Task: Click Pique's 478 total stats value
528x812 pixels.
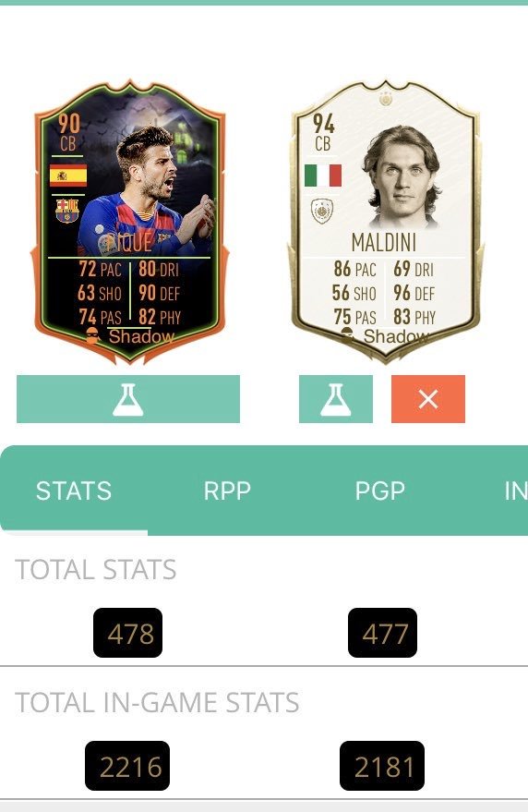Action: (128, 633)
